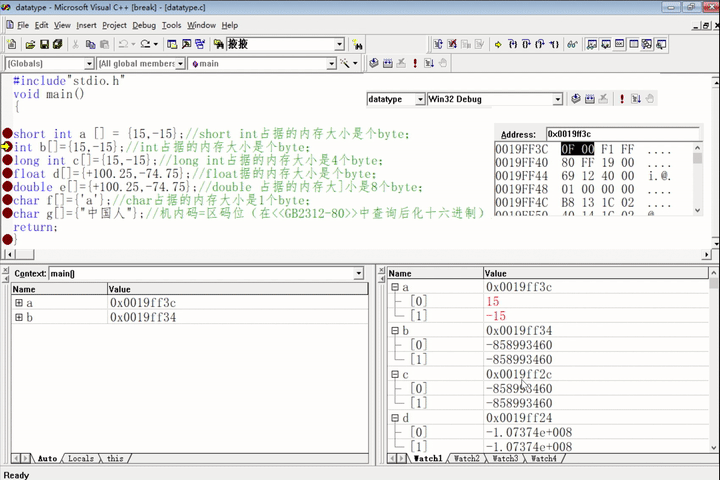Switch to the Watch3 tab
This screenshot has width=720, height=480.
tap(505, 458)
